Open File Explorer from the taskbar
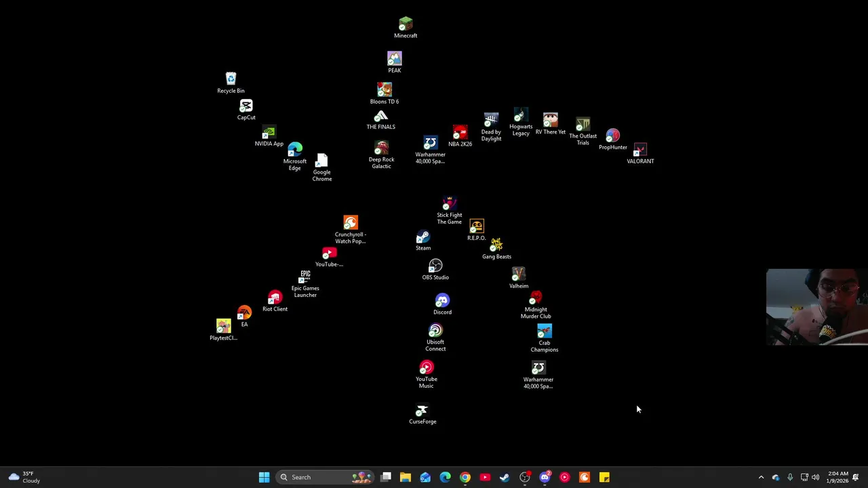Viewport: 868px width, 488px height. click(406, 477)
